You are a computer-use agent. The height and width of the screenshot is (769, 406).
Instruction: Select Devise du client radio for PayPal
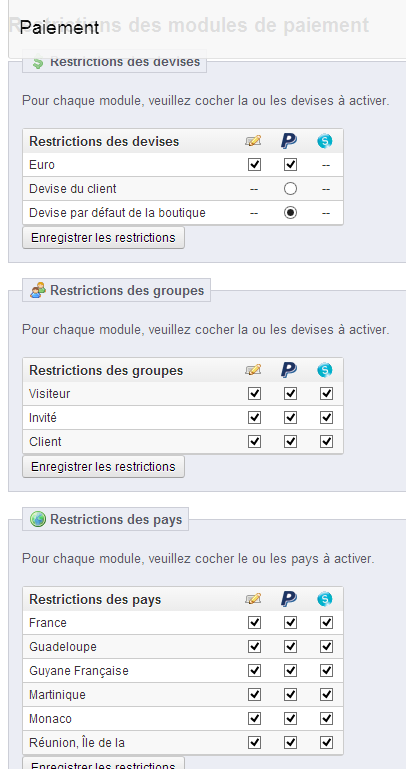tap(291, 189)
